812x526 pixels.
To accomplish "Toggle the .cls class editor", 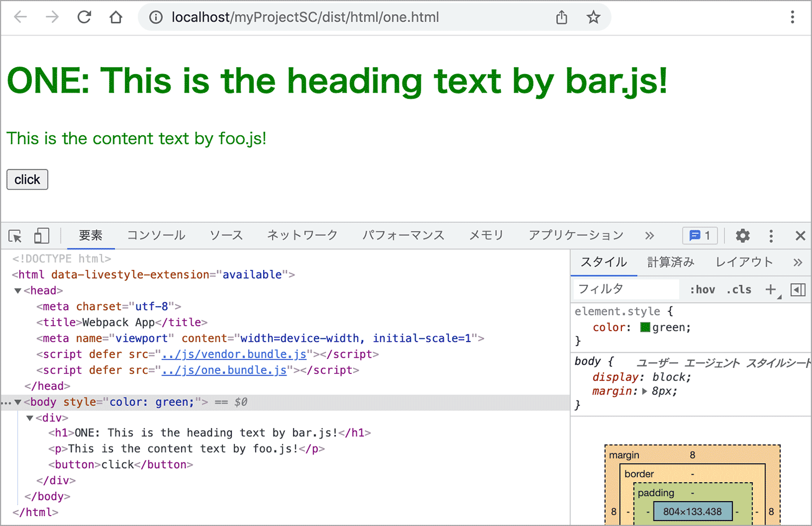I will point(739,290).
